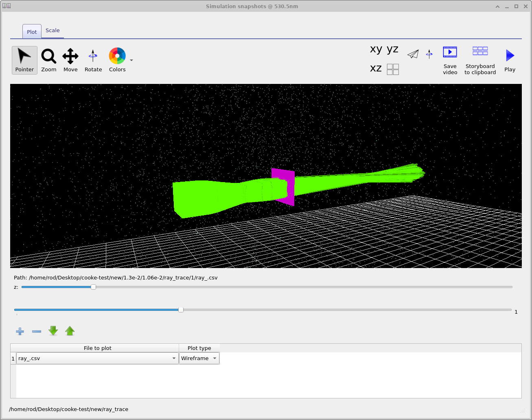Choose the Move tool
Viewport: 532px width, 420px height.
click(70, 60)
